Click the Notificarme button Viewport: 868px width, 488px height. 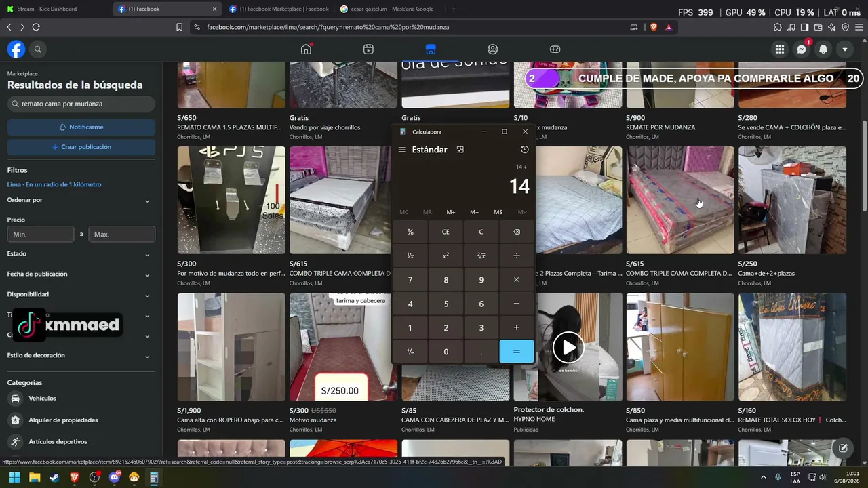81,127
